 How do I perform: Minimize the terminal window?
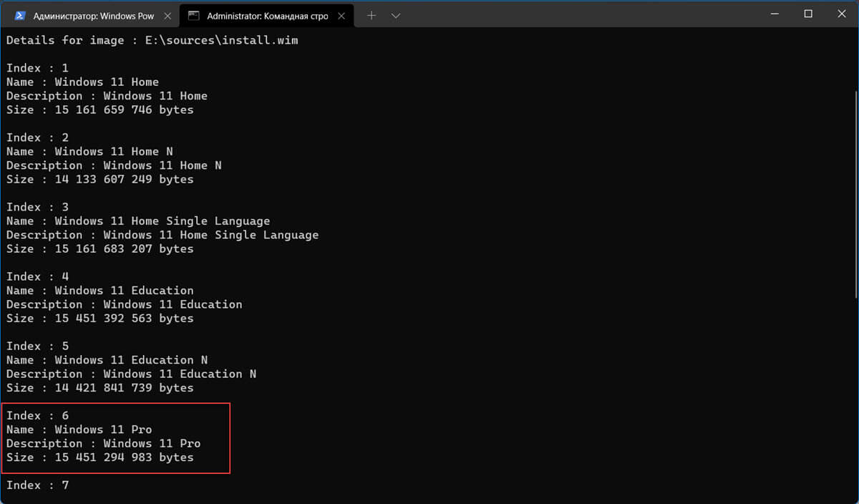775,14
